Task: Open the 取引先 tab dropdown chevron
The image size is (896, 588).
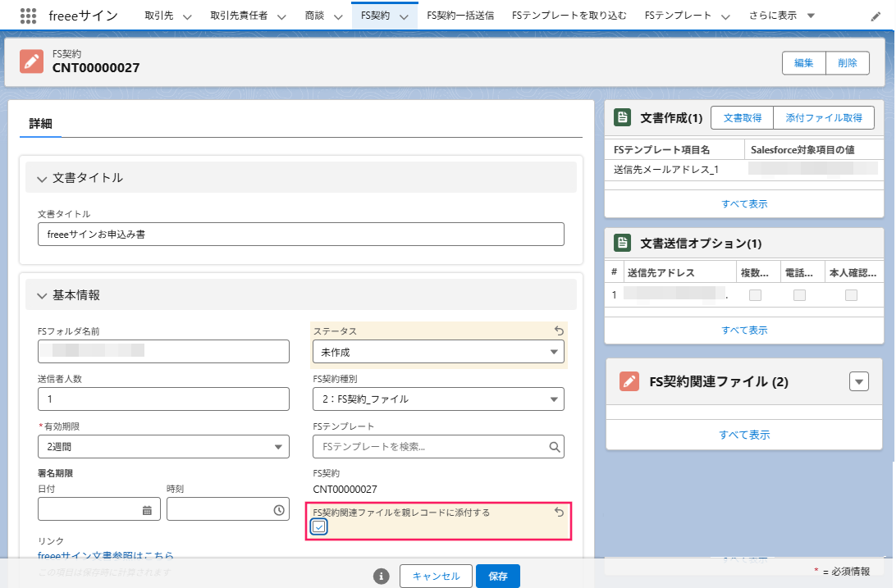Action: coord(187,16)
